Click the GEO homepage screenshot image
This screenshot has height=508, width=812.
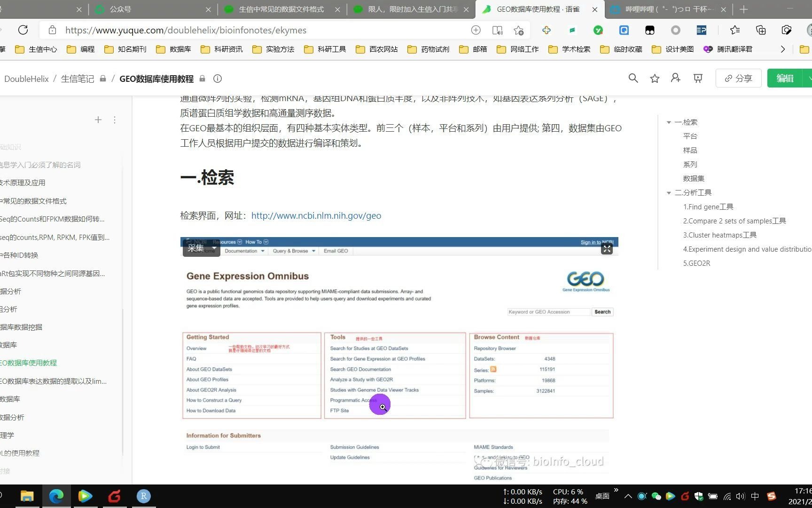click(399, 360)
